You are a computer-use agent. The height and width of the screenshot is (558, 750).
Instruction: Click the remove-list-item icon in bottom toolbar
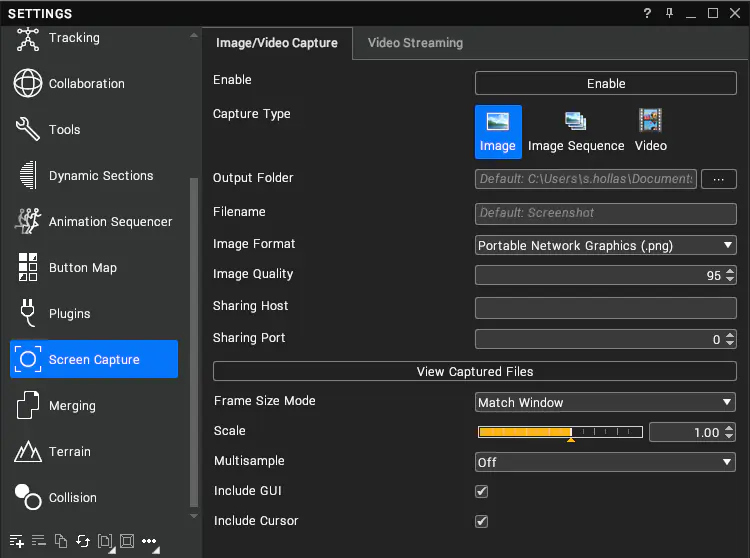pos(39,541)
